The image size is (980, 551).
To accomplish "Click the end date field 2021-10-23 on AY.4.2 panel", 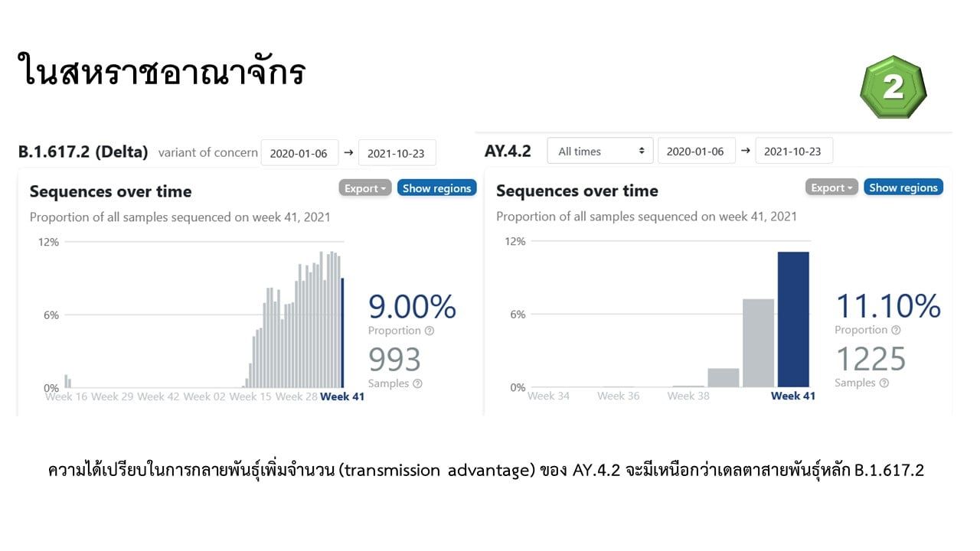I will point(794,150).
